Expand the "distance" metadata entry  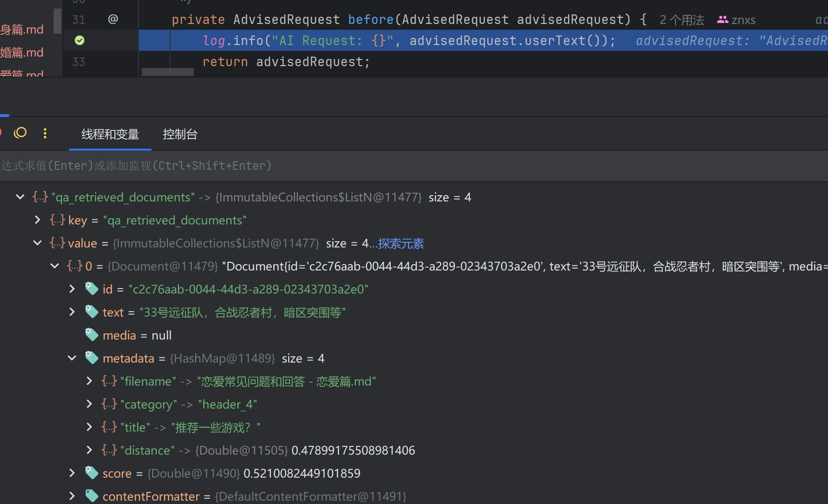point(89,450)
